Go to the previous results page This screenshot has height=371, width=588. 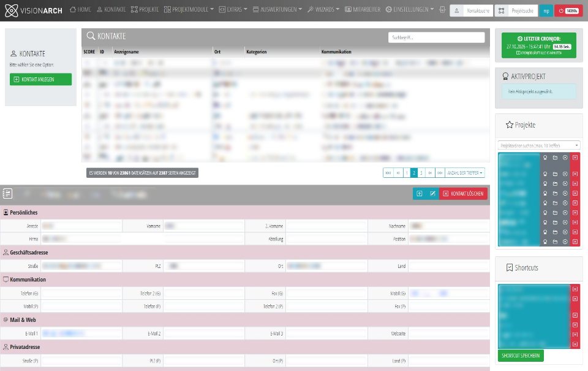click(x=398, y=173)
